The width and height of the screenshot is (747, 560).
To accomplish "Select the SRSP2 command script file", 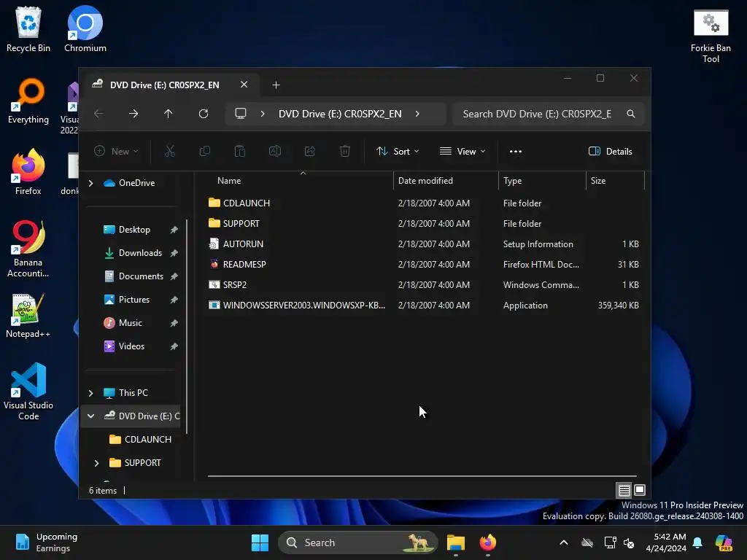I will (424, 285).
